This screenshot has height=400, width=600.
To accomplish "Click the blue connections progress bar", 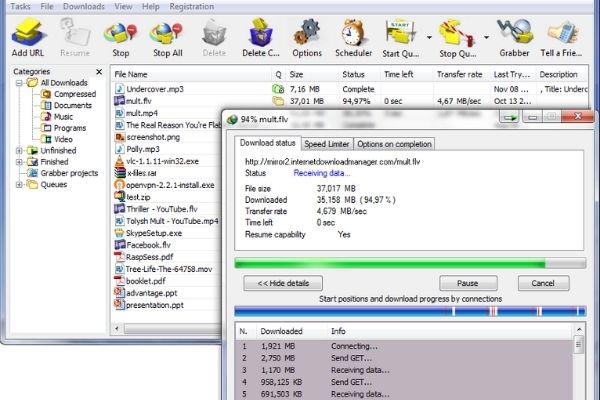I will [410, 311].
